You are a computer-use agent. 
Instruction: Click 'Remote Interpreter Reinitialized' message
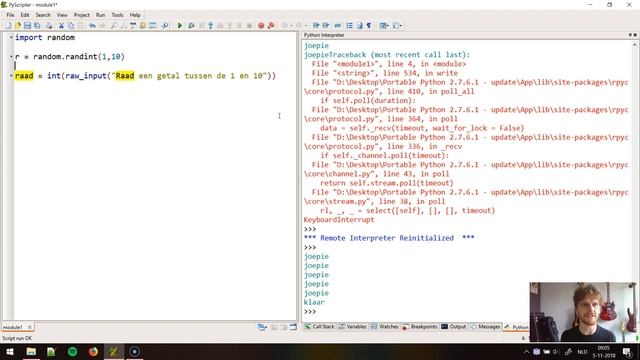tap(387, 238)
